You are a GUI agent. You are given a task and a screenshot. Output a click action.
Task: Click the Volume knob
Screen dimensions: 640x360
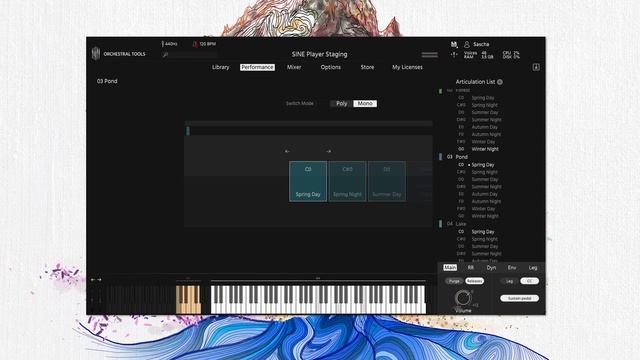click(x=463, y=298)
